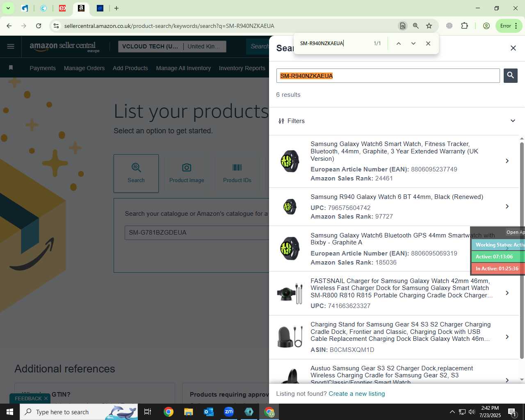Close the search results side panel
The width and height of the screenshot is (525, 420).
[x=513, y=48]
